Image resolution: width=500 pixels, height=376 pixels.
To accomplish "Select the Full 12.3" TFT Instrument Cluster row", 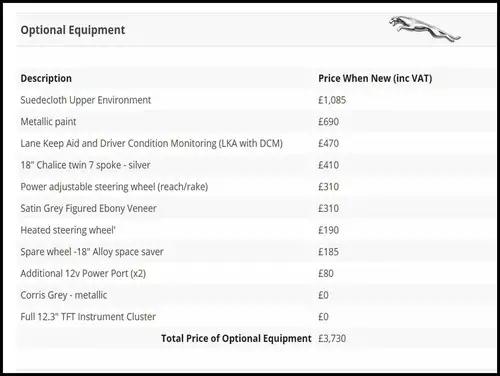I will tap(256, 317).
